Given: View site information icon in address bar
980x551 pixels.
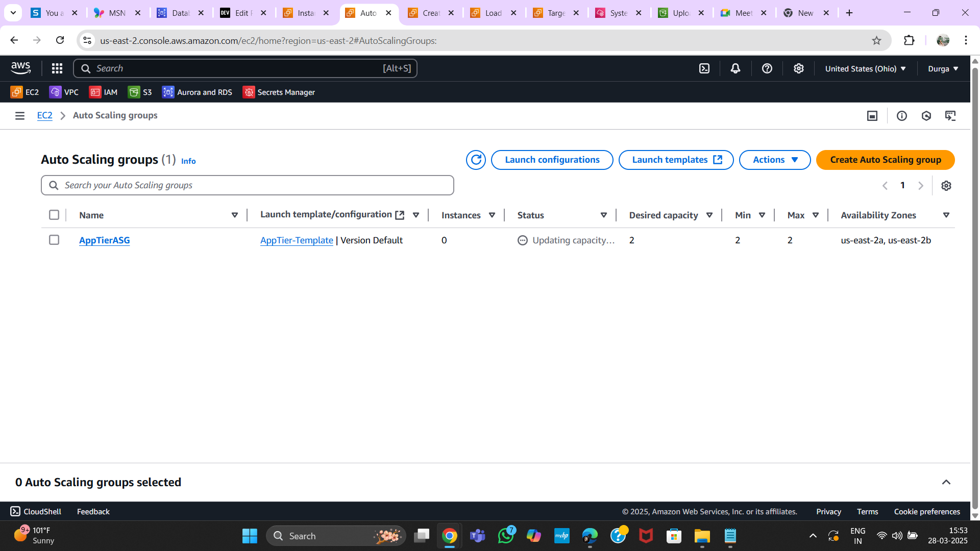Looking at the screenshot, I should click(87, 40).
